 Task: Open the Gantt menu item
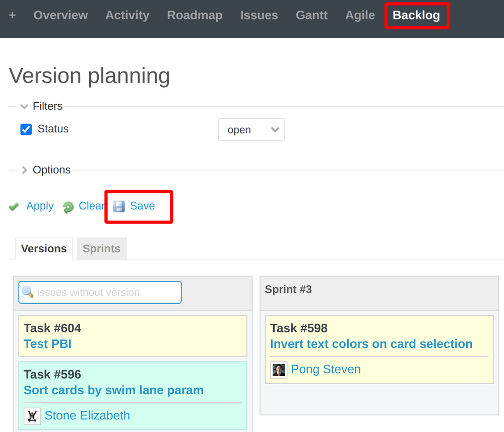(x=311, y=16)
